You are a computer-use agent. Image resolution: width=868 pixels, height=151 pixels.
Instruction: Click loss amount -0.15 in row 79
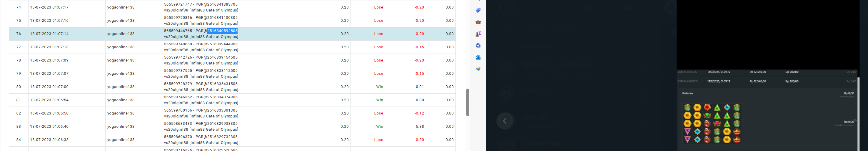coord(419,74)
